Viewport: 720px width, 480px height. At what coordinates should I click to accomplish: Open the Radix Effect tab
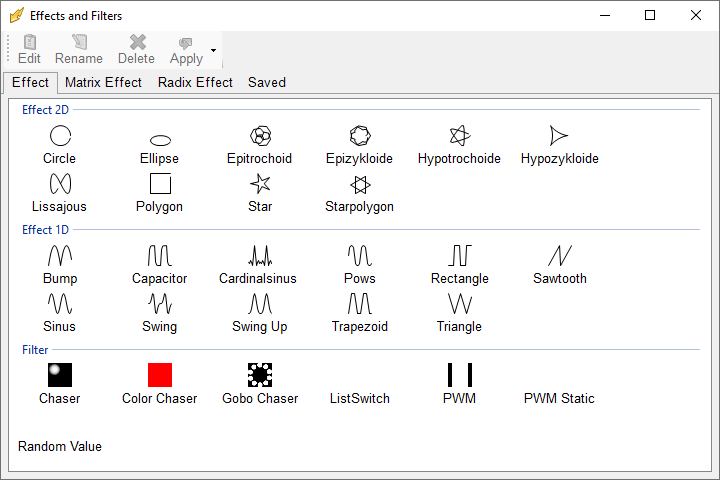195,83
